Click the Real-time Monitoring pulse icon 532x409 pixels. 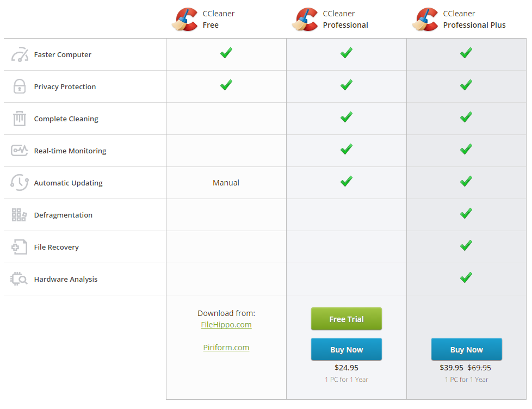pyautogui.click(x=20, y=151)
